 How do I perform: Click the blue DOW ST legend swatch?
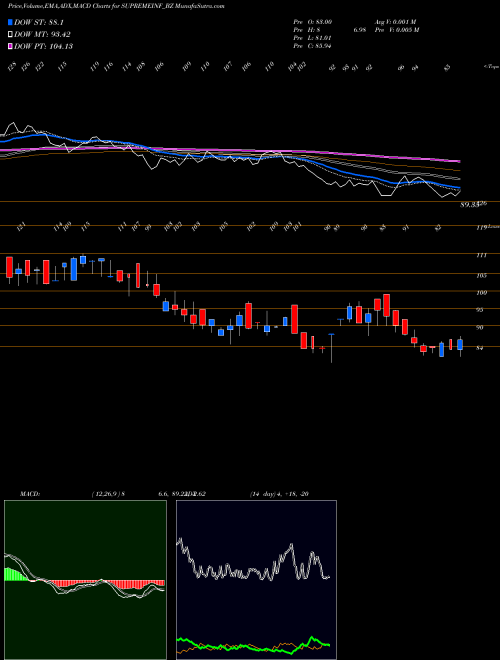[10, 22]
